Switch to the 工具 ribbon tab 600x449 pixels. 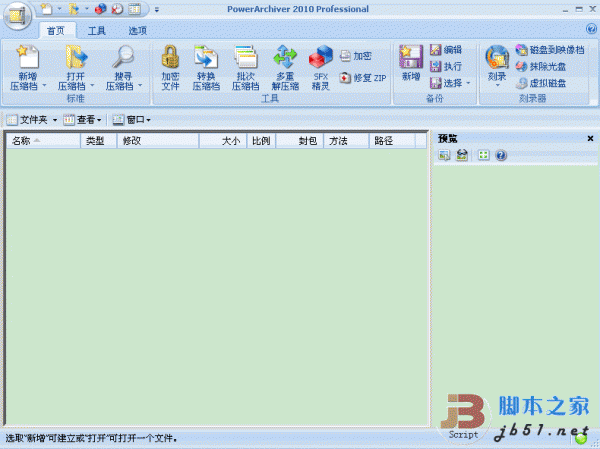(x=96, y=31)
